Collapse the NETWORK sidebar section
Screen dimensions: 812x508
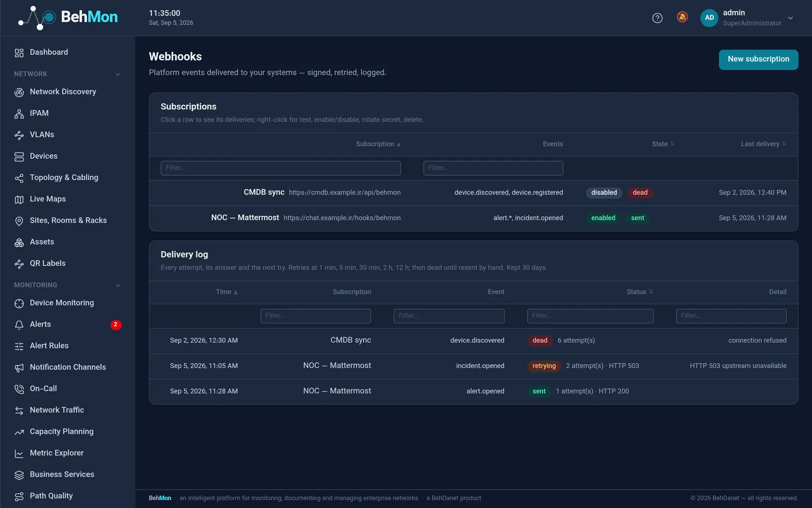[118, 74]
